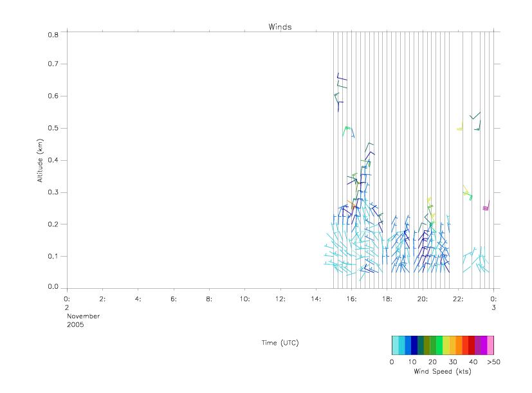The image size is (532, 393).
Task: Click the dark navy blue legend swatch near 10 kts
Action: (x=414, y=345)
